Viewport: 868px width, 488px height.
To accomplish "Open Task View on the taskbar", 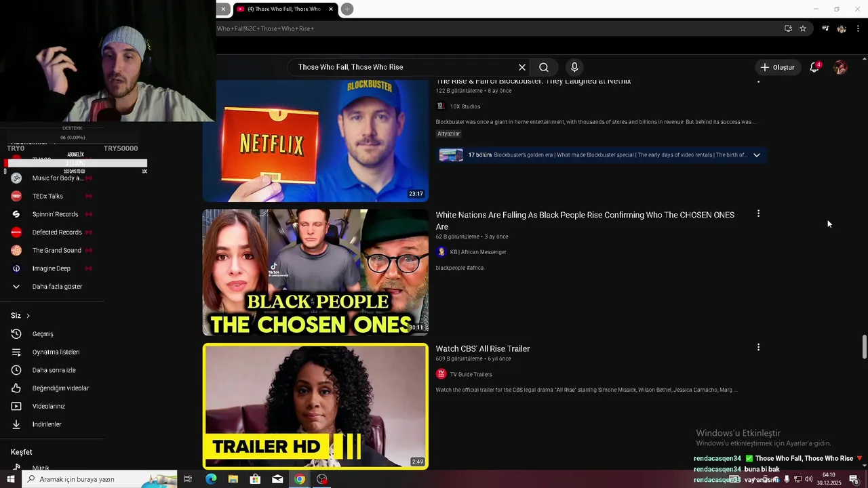I will pyautogui.click(x=188, y=479).
